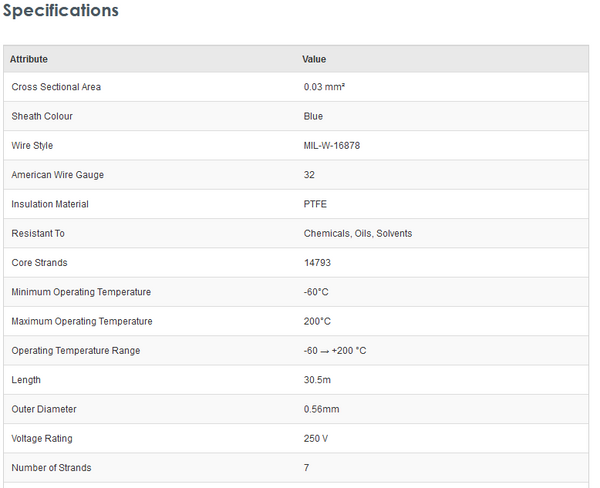Click the 0.03 mm² value cell

click(324, 87)
